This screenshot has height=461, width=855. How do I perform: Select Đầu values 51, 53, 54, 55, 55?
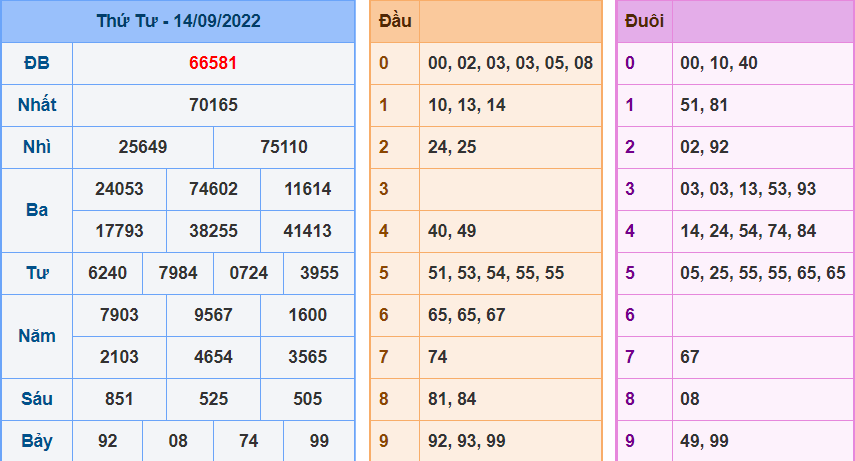(x=496, y=273)
